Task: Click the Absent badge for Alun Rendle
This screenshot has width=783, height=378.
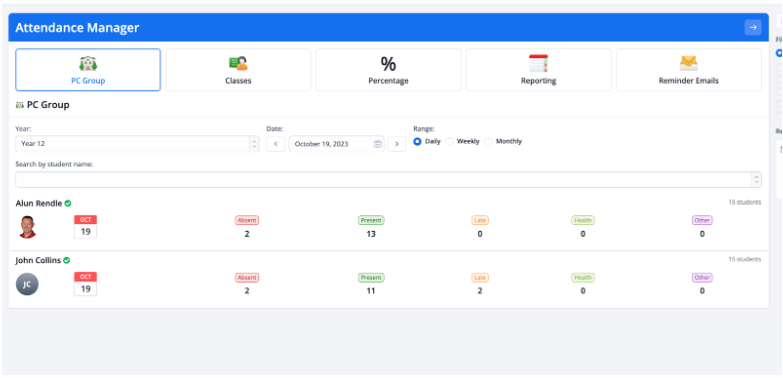Action: tap(247, 220)
